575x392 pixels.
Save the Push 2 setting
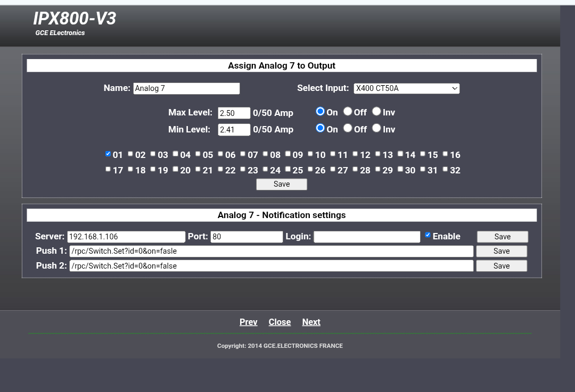(x=502, y=266)
